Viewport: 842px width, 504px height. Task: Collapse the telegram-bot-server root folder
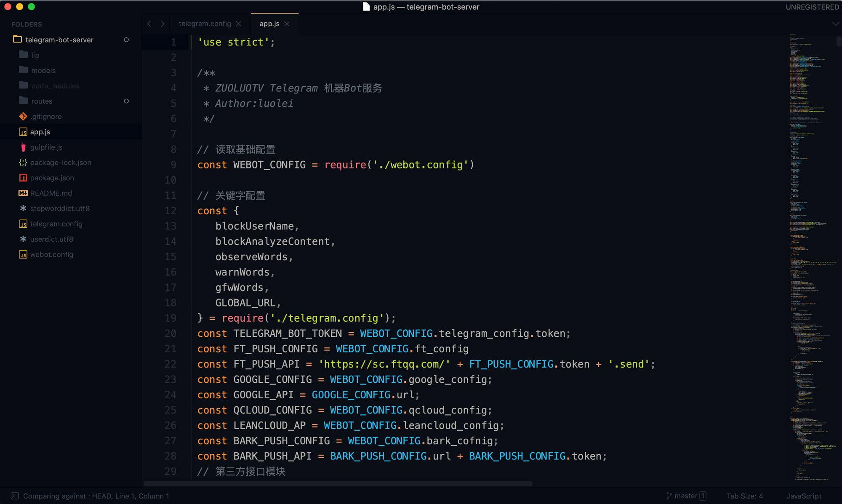[59, 40]
